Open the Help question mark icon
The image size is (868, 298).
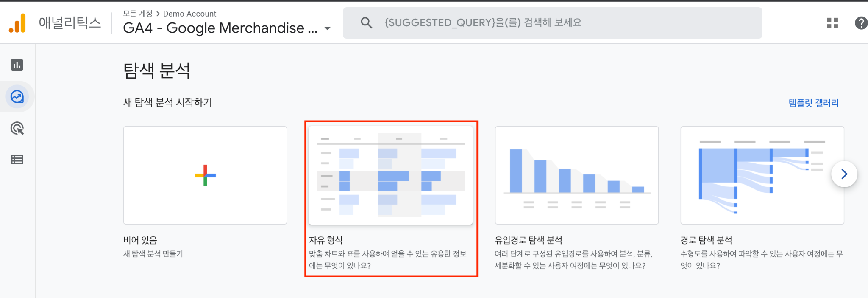point(861,23)
